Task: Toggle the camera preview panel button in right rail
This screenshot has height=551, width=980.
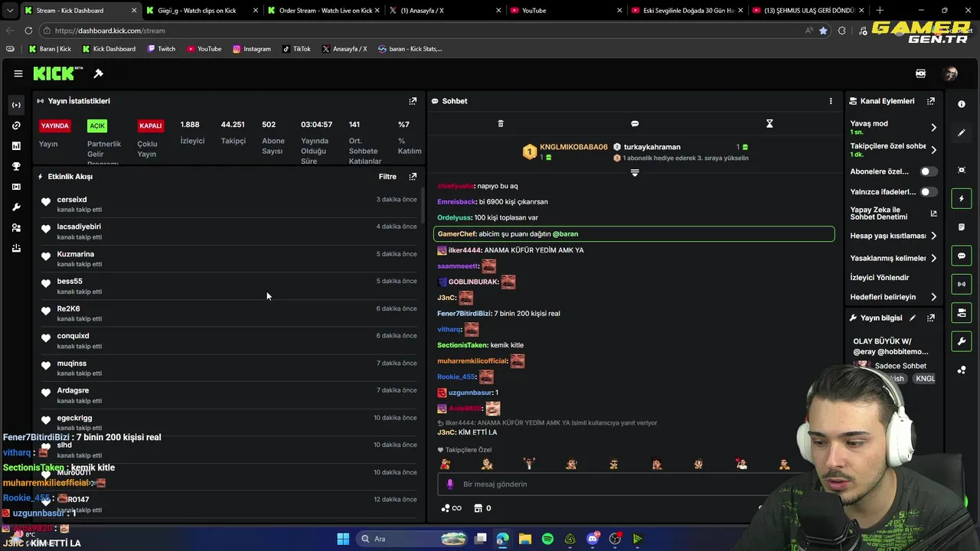Action: (x=962, y=312)
